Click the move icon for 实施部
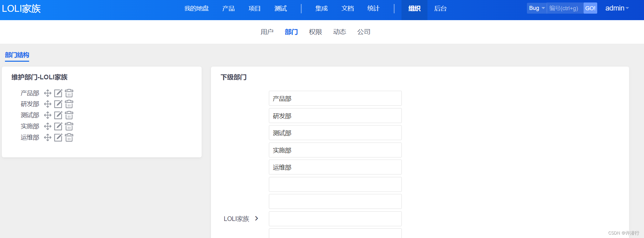 click(48, 126)
